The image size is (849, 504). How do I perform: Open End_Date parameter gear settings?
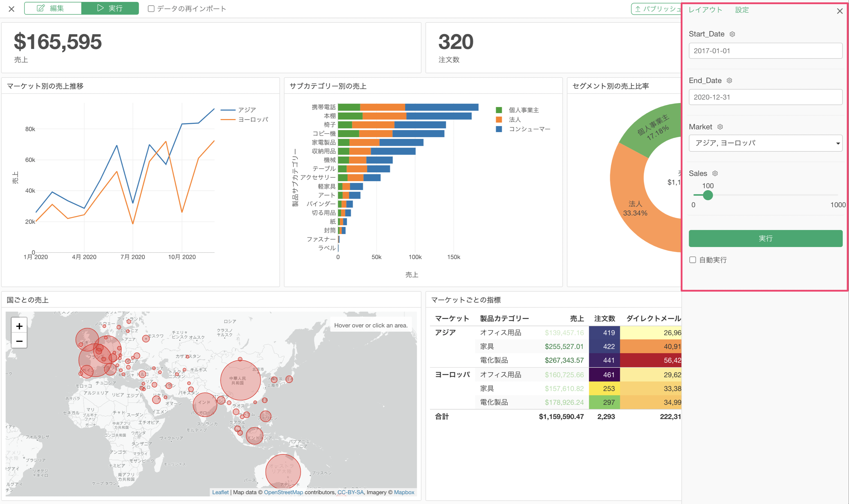729,81
